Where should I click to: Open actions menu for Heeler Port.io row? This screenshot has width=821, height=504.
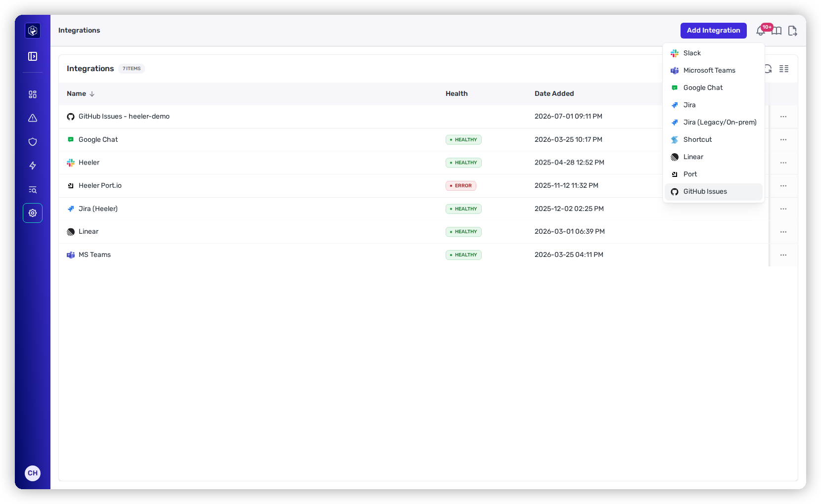(x=783, y=186)
